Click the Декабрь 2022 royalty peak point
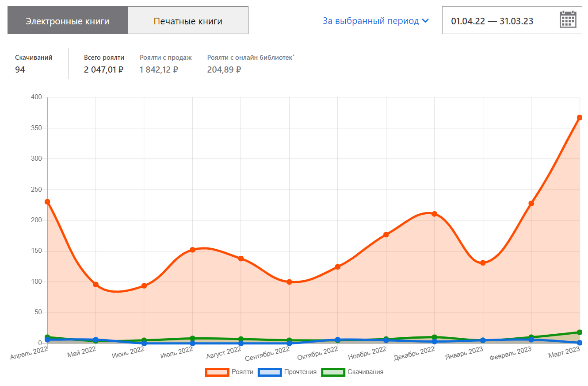 tap(434, 214)
